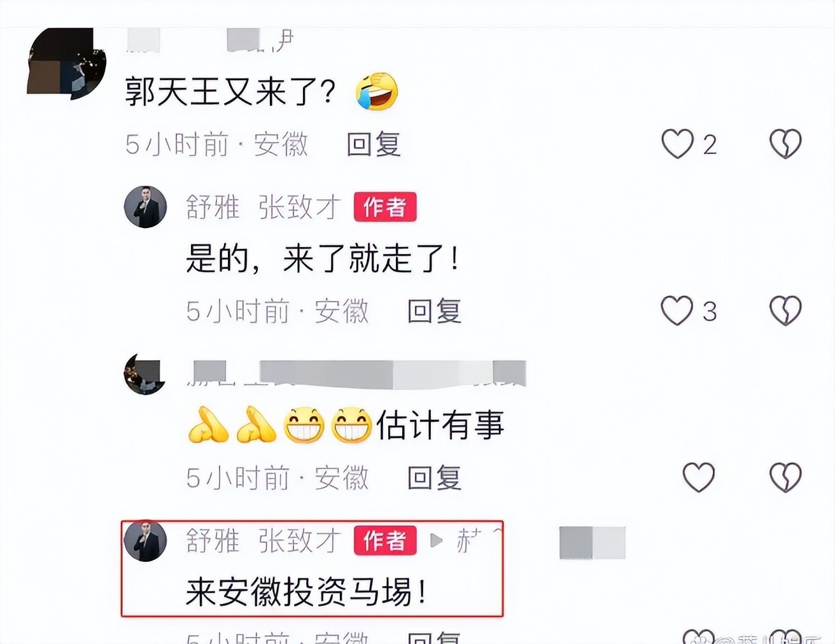Tap broken heart on 估计有事 comment
The image size is (835, 644).
[x=785, y=477]
